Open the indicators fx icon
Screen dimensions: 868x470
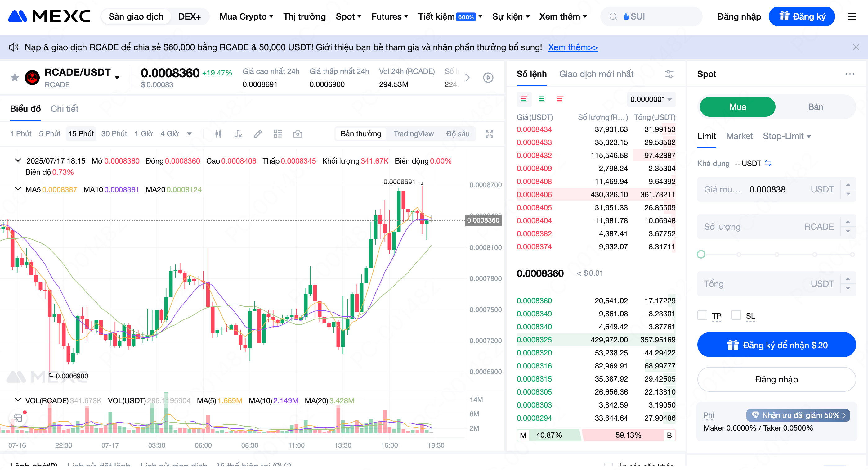pos(238,134)
